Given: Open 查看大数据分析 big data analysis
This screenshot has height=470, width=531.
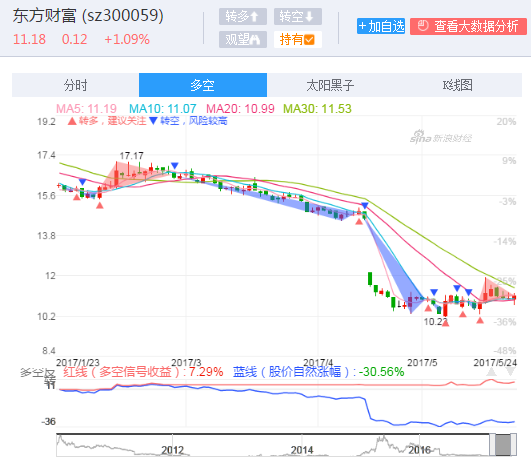Looking at the screenshot, I should [468, 26].
